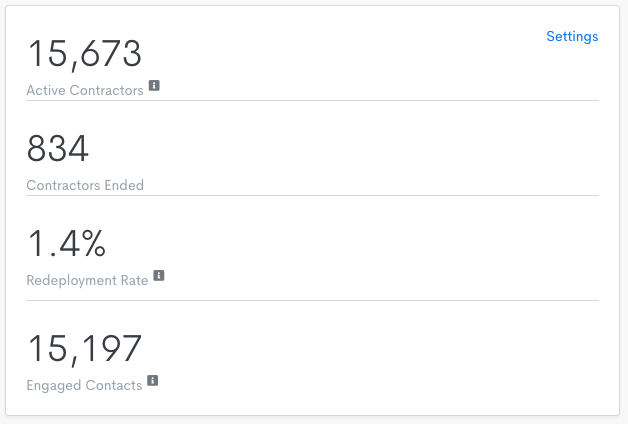Click the divider line beneath Redeployment Rate
This screenshot has width=628, height=424.
312,300
